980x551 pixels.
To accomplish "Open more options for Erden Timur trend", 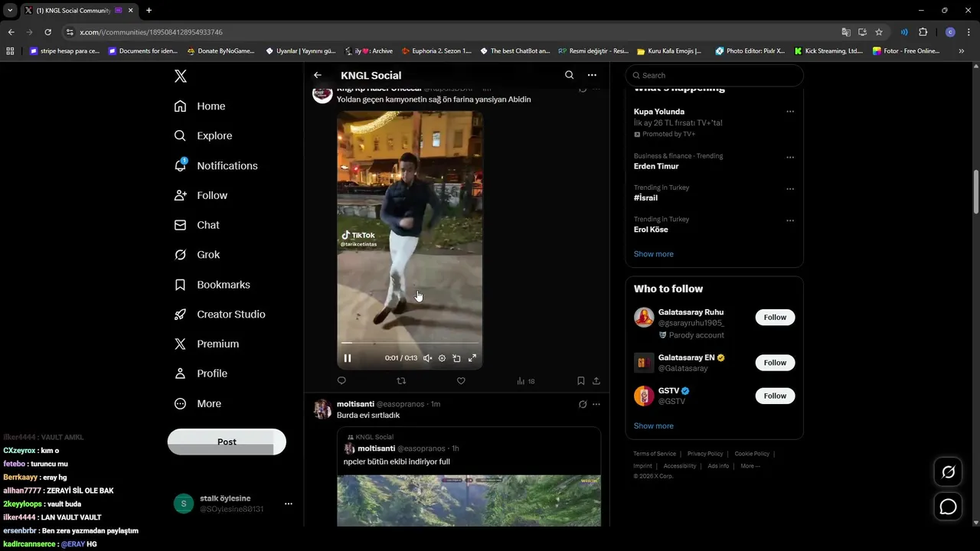I will coord(790,158).
